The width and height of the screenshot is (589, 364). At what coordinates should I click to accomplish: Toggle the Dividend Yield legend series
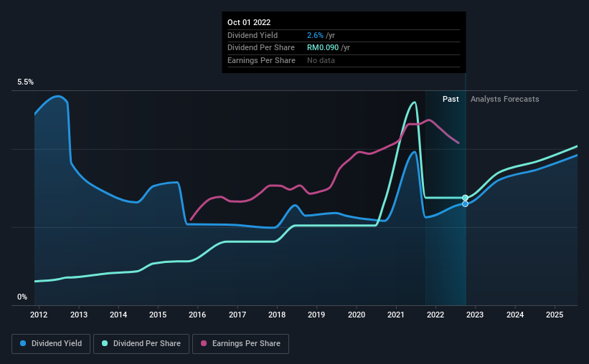pyautogui.click(x=51, y=344)
